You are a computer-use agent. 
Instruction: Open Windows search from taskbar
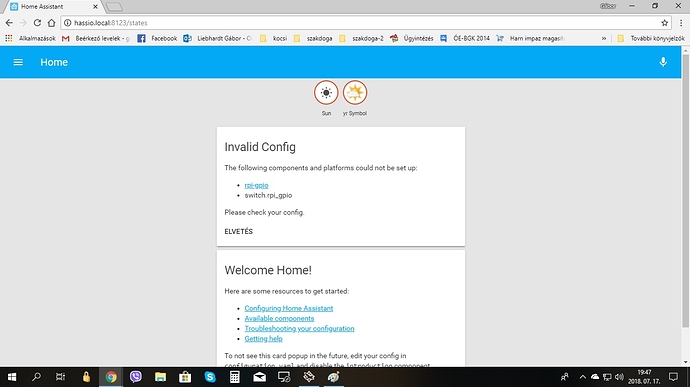click(37, 377)
